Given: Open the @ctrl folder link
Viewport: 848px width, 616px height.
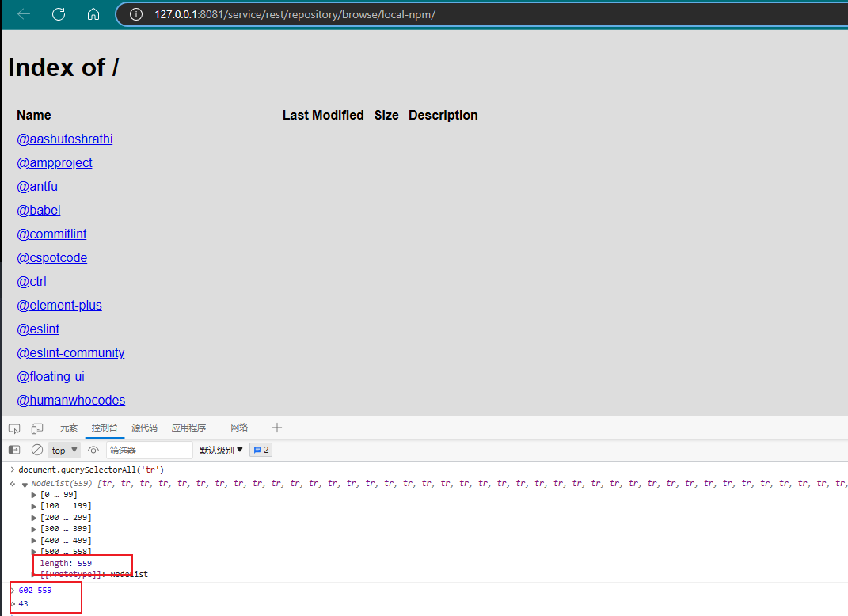Looking at the screenshot, I should (x=32, y=282).
